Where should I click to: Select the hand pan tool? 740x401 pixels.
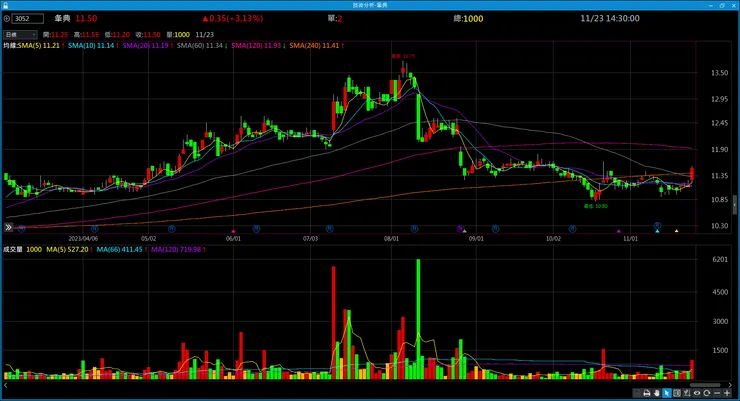point(657,393)
